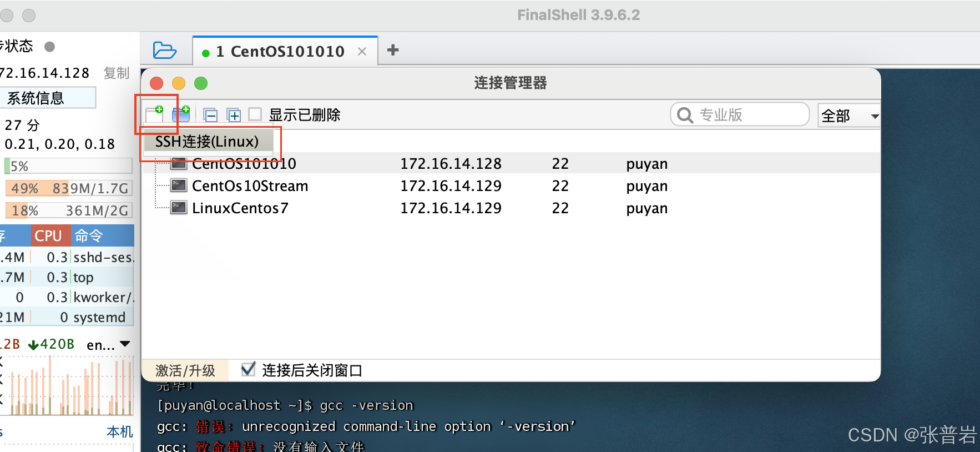Toggle the 显示已删除 checkbox
Screen dimensions: 980x452
(255, 114)
